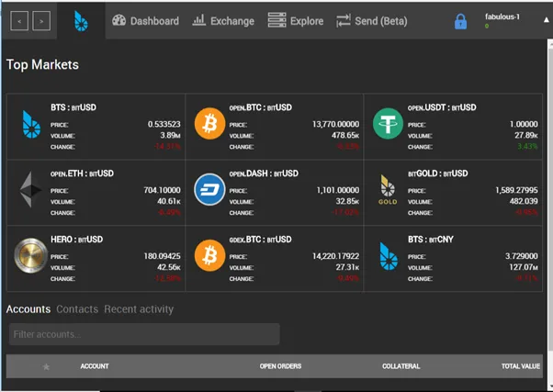Click the HERO coin logo
This screenshot has height=392, width=553.
(x=30, y=255)
